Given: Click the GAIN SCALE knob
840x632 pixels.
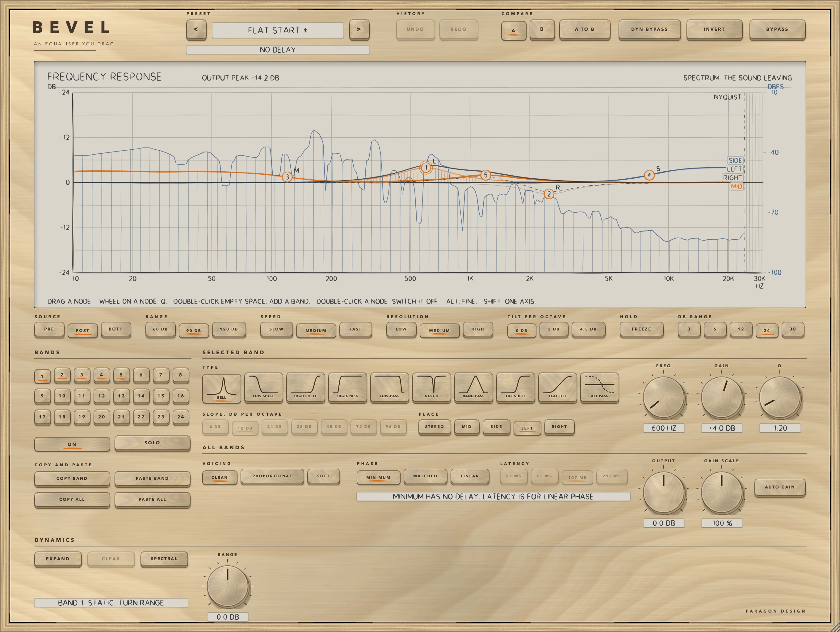Looking at the screenshot, I should point(721,493).
